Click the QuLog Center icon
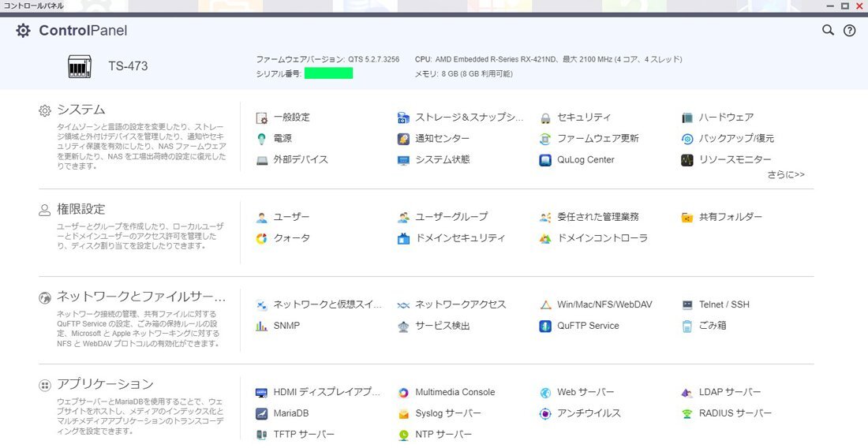 (545, 160)
